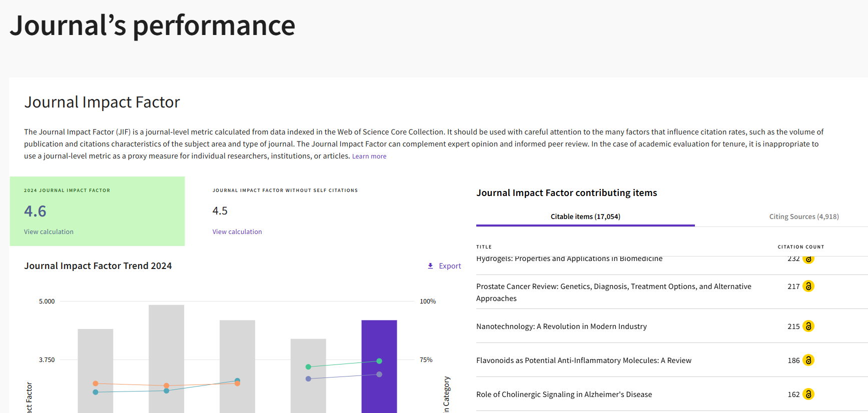Select the Citable items tab

(x=585, y=216)
